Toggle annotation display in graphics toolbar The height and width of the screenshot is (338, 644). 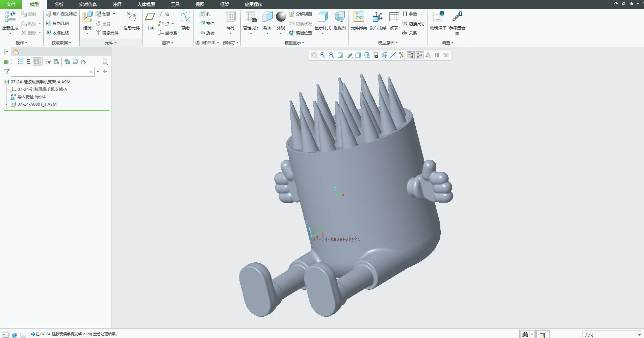coord(411,55)
